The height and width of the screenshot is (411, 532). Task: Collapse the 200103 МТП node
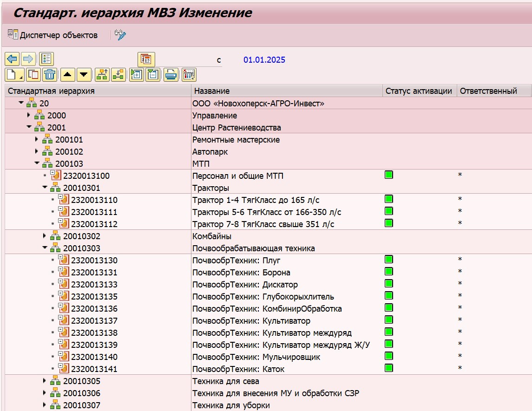click(37, 163)
